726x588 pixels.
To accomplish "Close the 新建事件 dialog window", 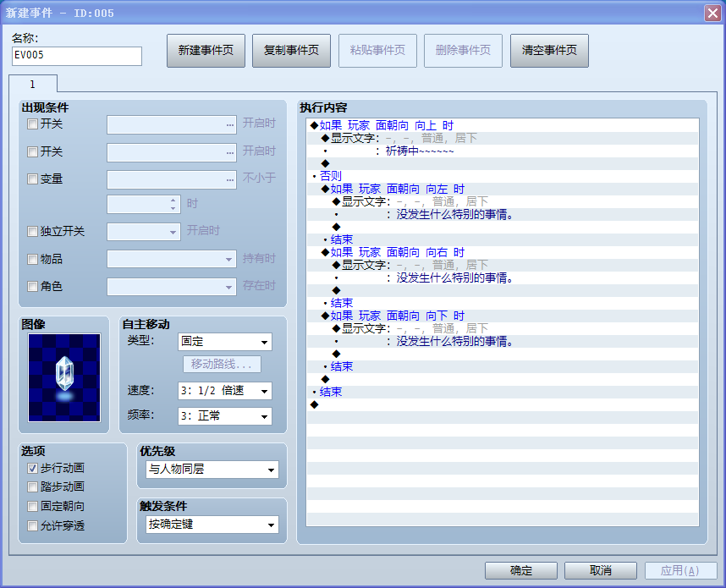I will (712, 13).
